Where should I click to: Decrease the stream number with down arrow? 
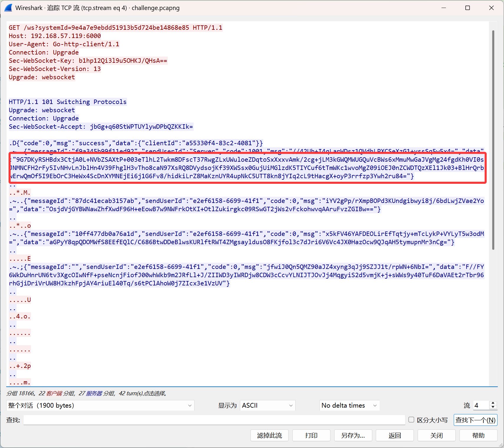(x=493, y=407)
